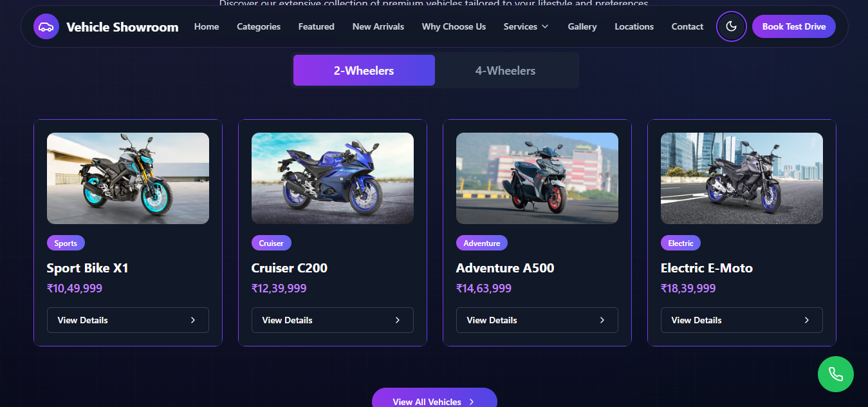The height and width of the screenshot is (407, 868).
Task: Click the car logo icon
Action: 46,26
